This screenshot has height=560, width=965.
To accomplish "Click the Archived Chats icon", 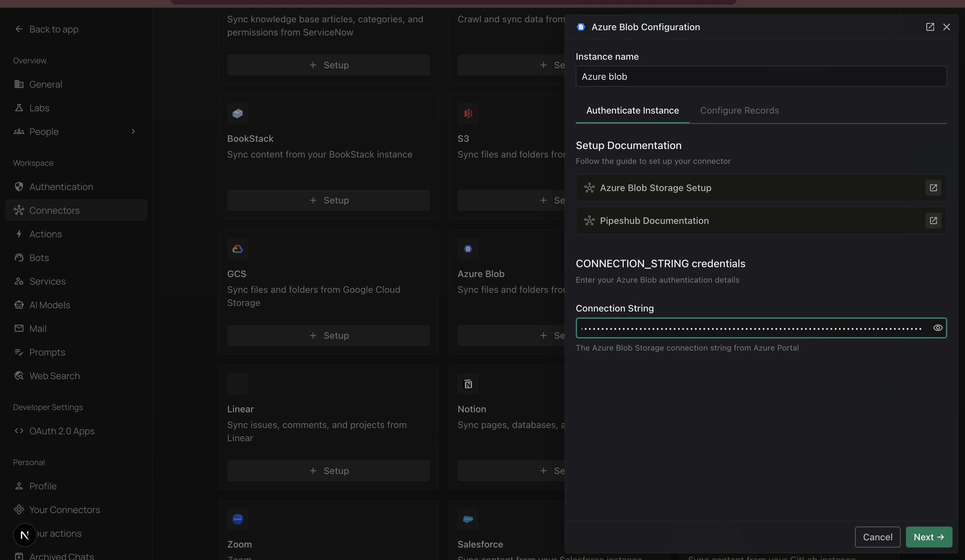I will coord(19,556).
